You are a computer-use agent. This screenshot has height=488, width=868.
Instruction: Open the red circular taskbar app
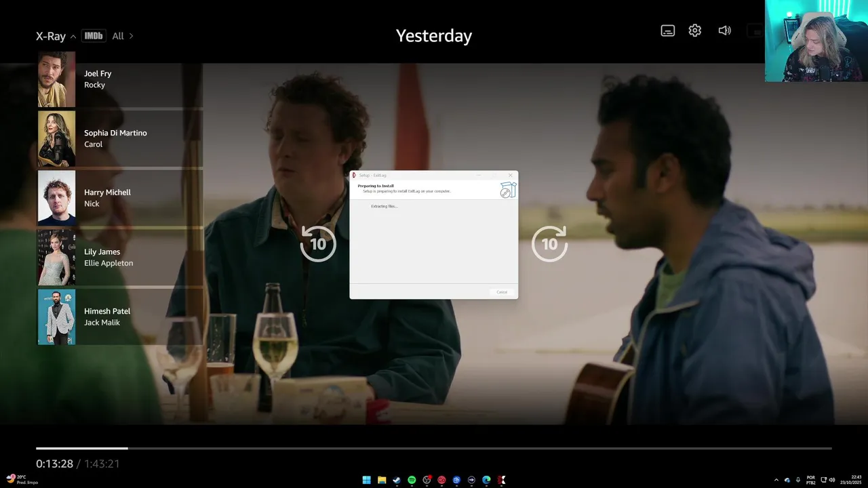[x=441, y=480]
